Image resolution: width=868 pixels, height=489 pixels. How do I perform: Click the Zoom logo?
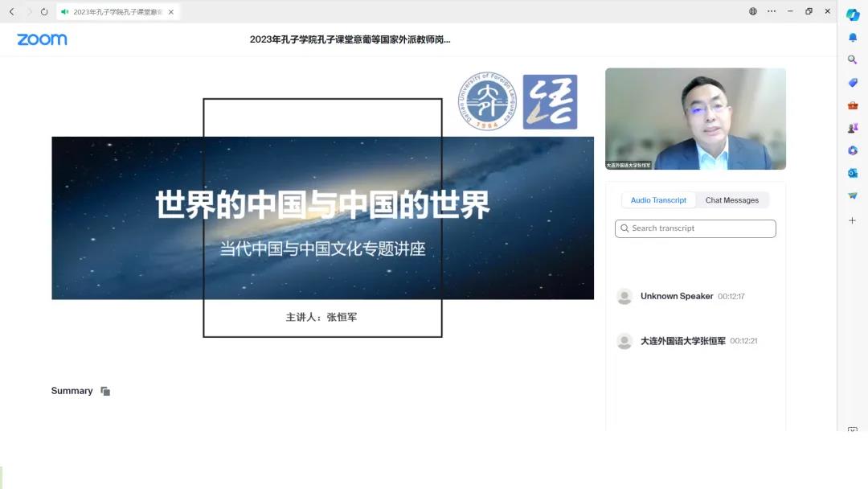tap(42, 39)
